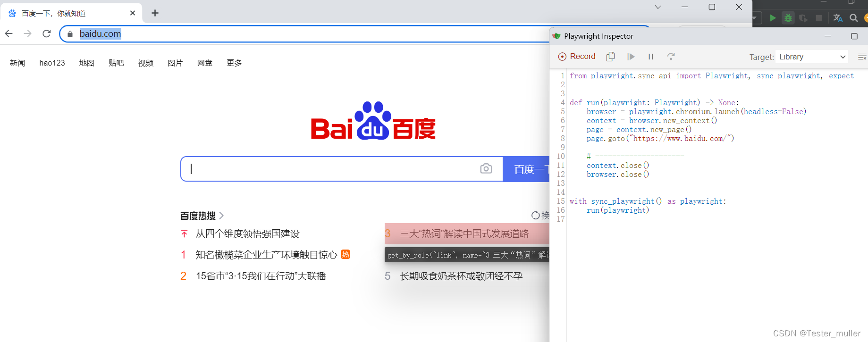
Task: Open the 网盘 navigation link
Action: [x=205, y=63]
